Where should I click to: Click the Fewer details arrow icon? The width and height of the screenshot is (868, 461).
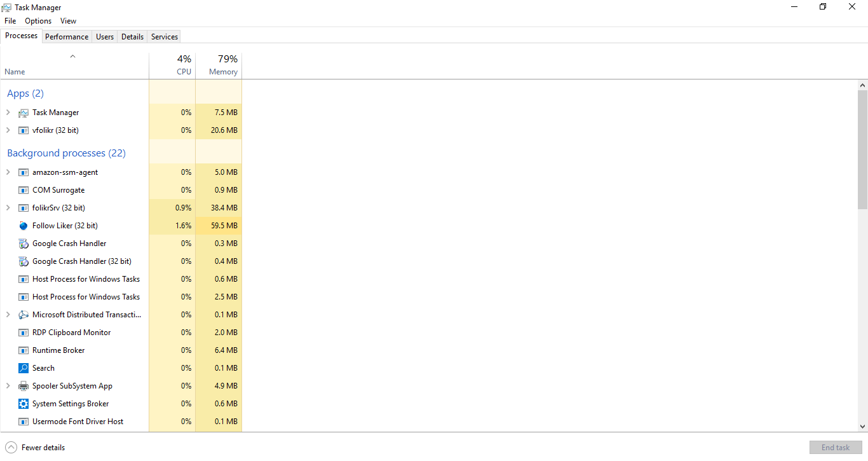(11, 448)
